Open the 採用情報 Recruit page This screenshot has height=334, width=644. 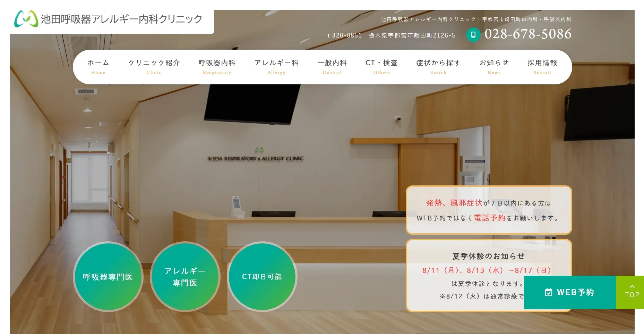[x=542, y=67]
